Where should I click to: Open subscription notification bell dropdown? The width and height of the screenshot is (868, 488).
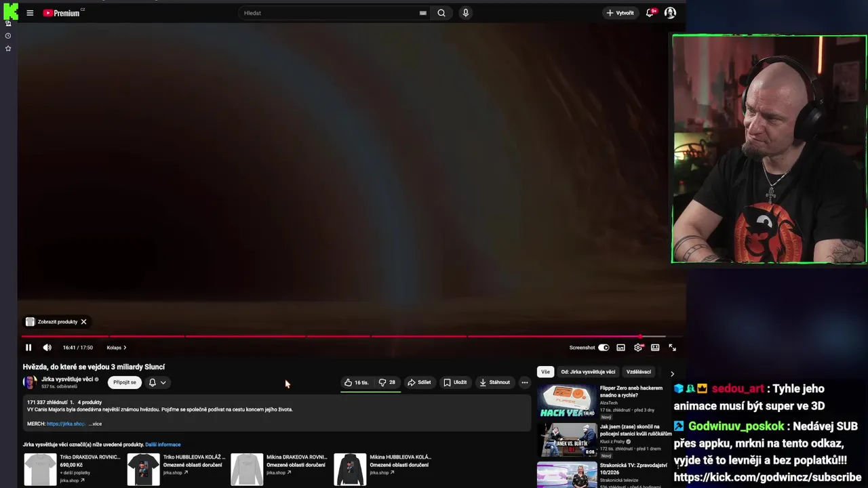(x=157, y=382)
